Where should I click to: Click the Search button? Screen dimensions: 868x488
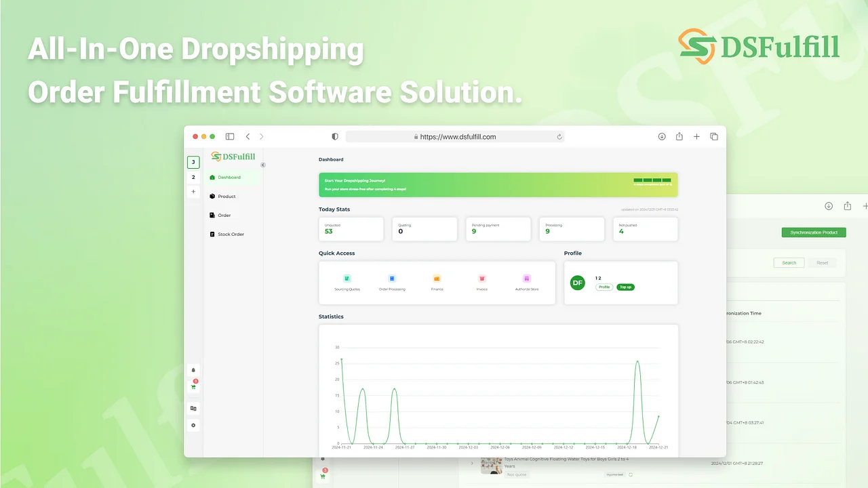789,262
